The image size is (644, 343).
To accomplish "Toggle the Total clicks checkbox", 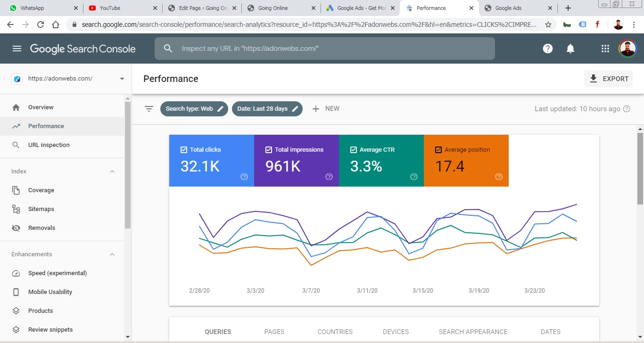I will [x=184, y=150].
